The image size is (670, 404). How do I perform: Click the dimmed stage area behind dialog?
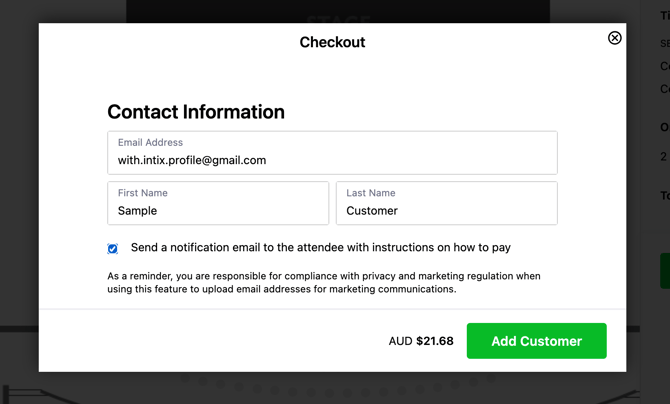coord(338,11)
